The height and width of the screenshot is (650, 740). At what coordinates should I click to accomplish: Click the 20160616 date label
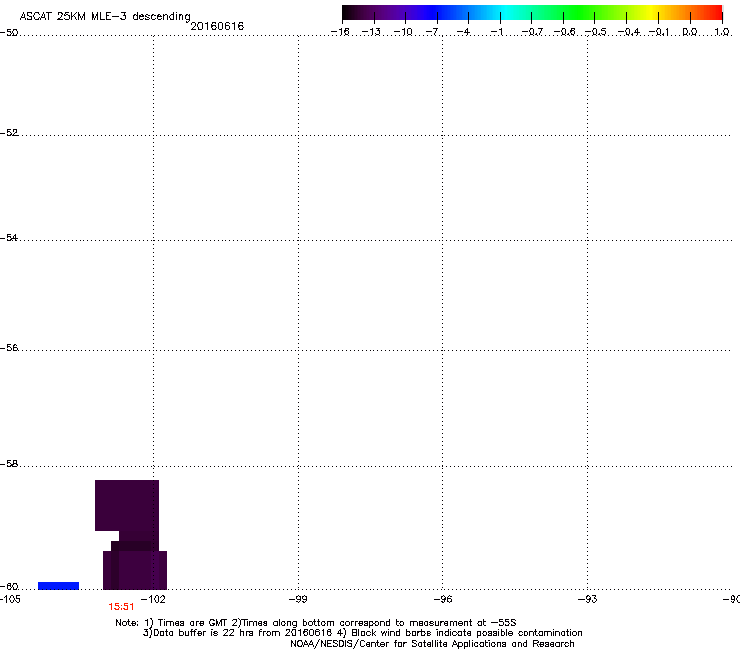[217, 26]
